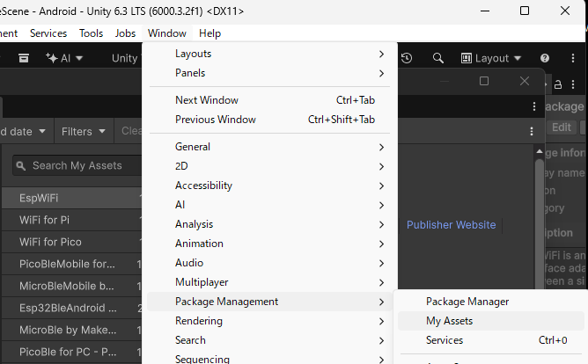Open the Help menu

click(209, 33)
